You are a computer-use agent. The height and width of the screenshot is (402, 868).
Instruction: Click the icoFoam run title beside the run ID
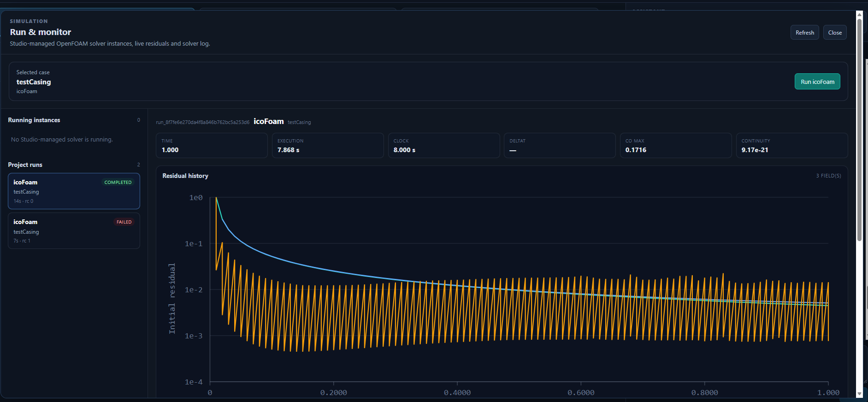tap(269, 121)
